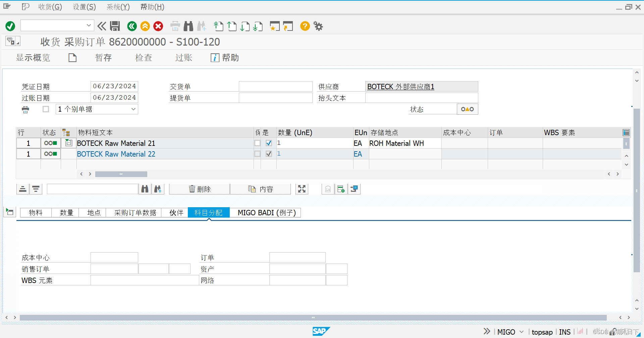Click the item table horizontal scrollbar thumb
Screen dimensions: 644x338
click(x=121, y=174)
